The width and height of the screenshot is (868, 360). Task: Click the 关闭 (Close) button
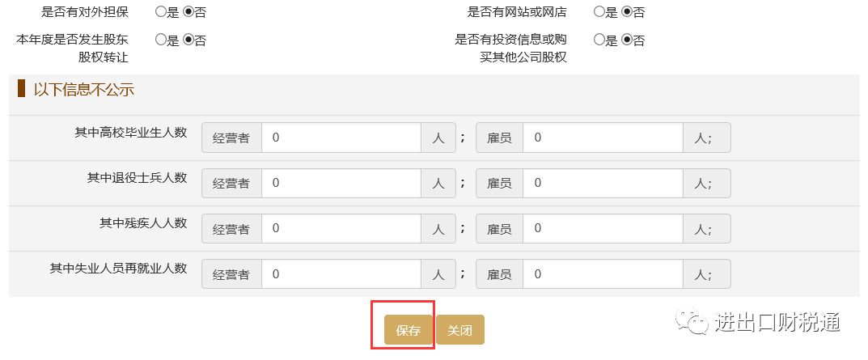pyautogui.click(x=459, y=330)
